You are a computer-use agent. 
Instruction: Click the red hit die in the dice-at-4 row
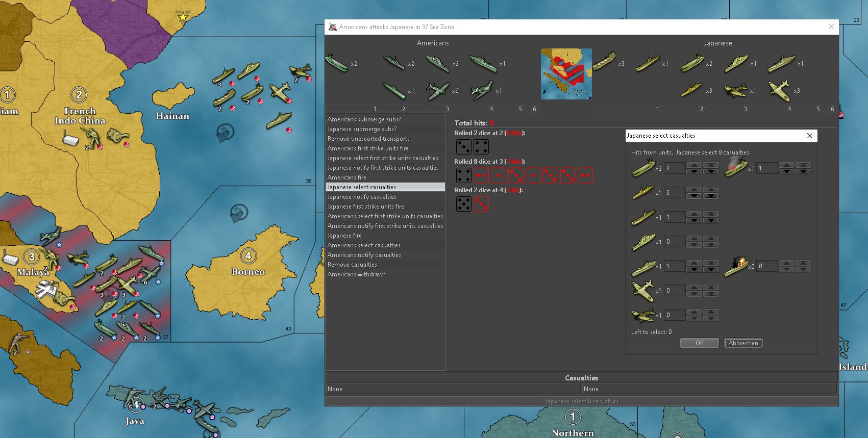[481, 204]
